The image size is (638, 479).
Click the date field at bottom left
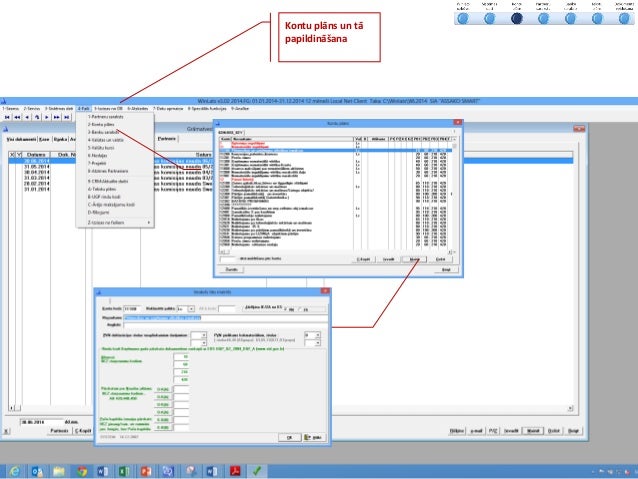pos(41,422)
